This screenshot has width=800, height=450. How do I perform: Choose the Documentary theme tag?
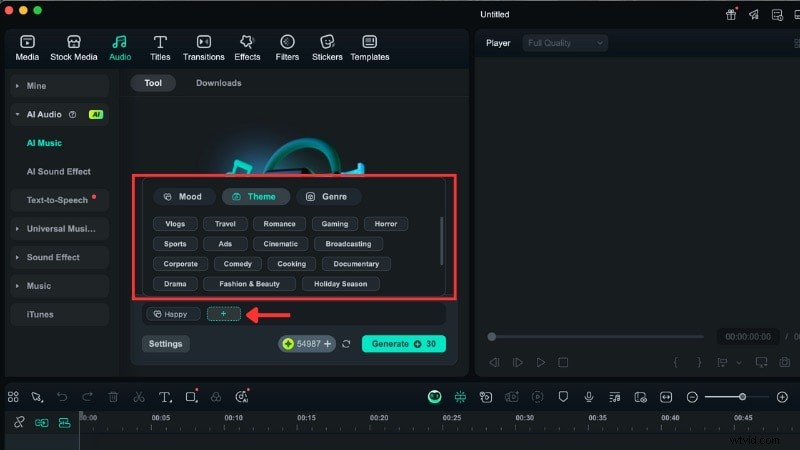(356, 264)
